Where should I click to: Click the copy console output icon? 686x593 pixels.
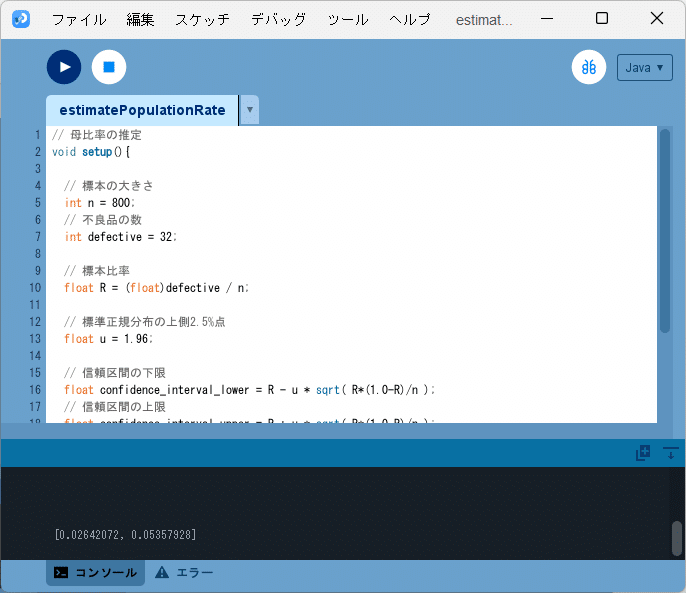[x=643, y=453]
